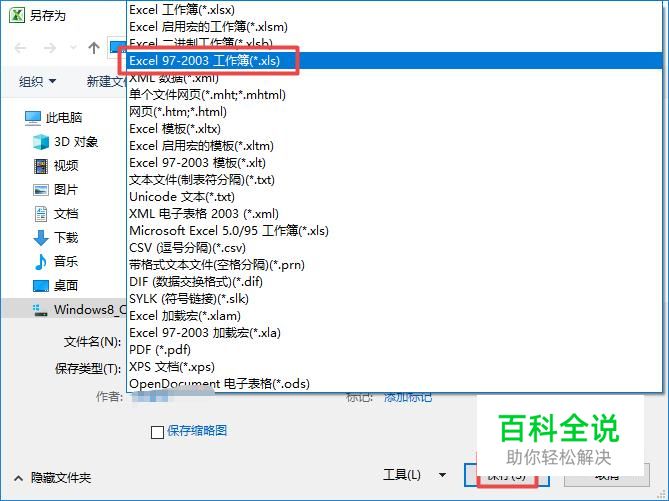Open recent locations dropdown chevron
Screen dimensions: 669x501
(73, 47)
